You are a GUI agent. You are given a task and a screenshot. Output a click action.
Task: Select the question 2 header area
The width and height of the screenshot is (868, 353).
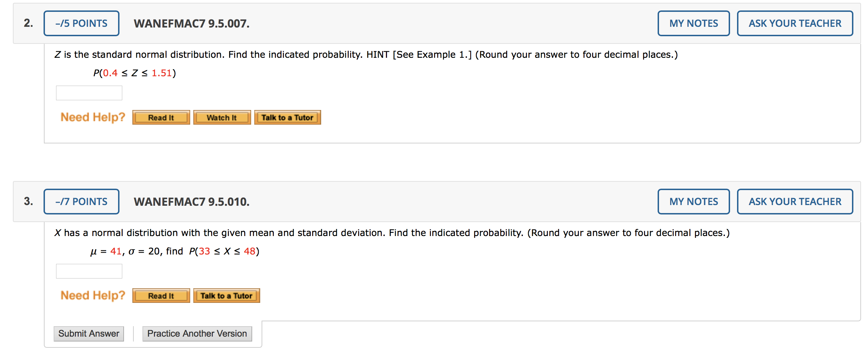(418, 23)
